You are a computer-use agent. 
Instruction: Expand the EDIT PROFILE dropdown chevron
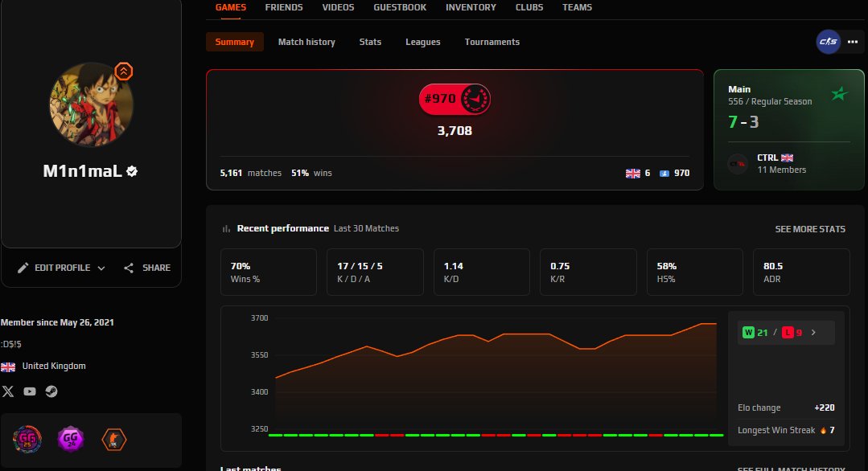click(101, 268)
